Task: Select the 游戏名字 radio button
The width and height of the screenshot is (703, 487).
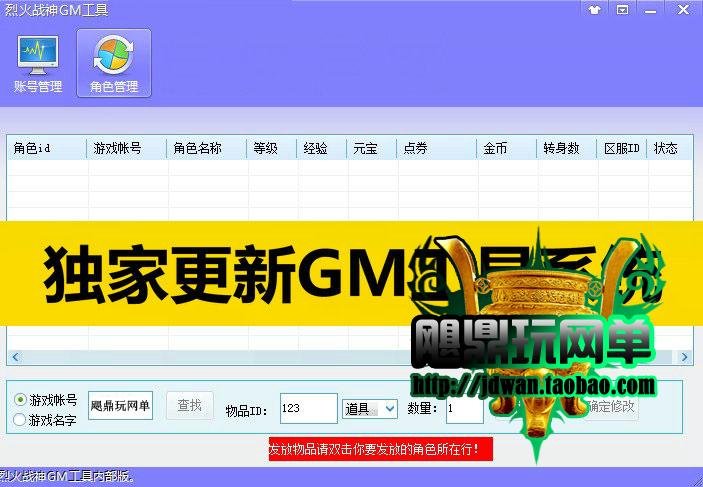Action: tap(20, 420)
